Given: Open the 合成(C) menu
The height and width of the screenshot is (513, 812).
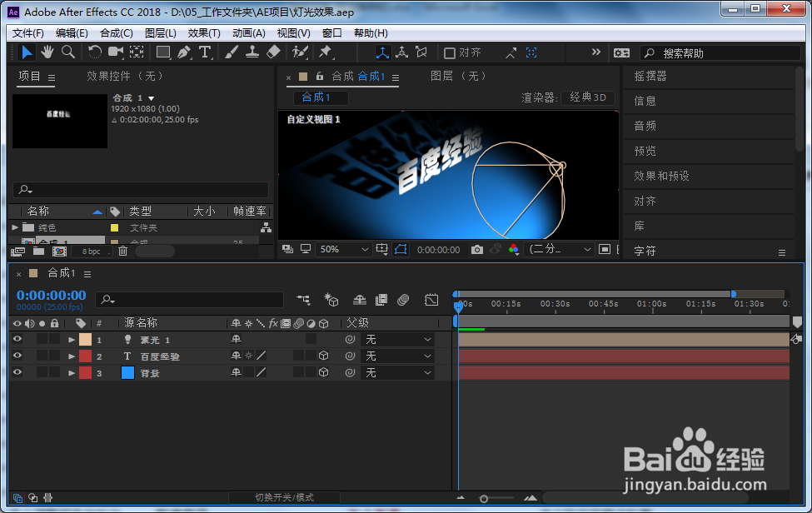Looking at the screenshot, I should coord(117,33).
